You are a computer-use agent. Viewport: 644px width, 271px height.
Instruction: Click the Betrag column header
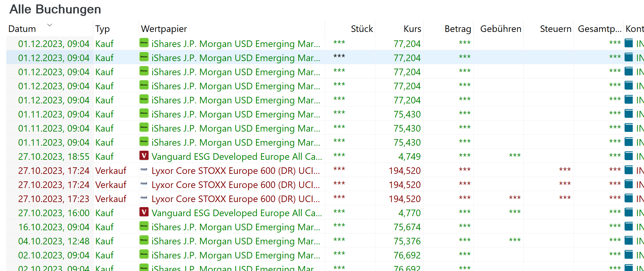pyautogui.click(x=457, y=29)
